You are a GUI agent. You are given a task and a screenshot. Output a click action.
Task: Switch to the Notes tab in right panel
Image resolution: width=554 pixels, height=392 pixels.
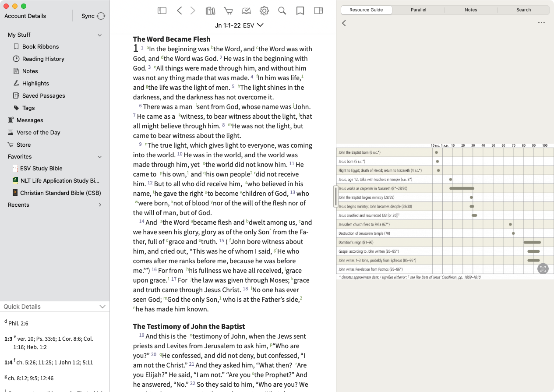[x=471, y=10]
